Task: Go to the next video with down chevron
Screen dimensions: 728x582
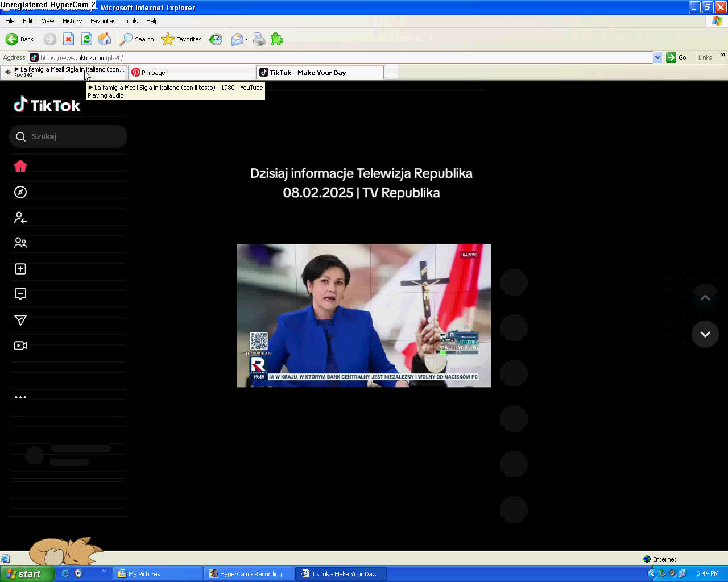Action: [x=705, y=334]
